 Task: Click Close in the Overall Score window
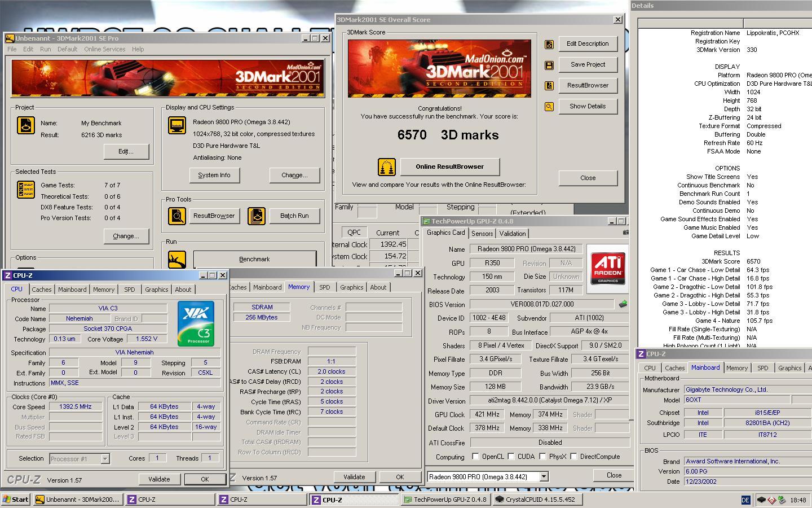tap(588, 178)
